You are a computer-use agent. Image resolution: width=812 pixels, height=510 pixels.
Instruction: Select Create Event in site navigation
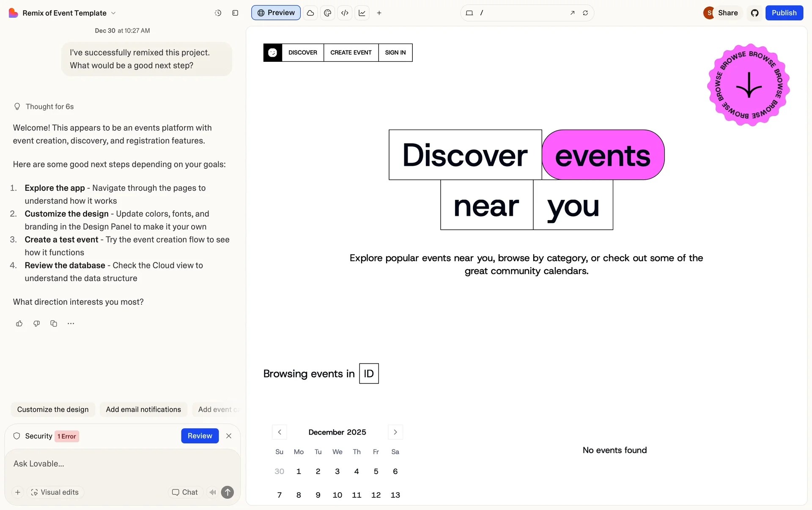(351, 53)
